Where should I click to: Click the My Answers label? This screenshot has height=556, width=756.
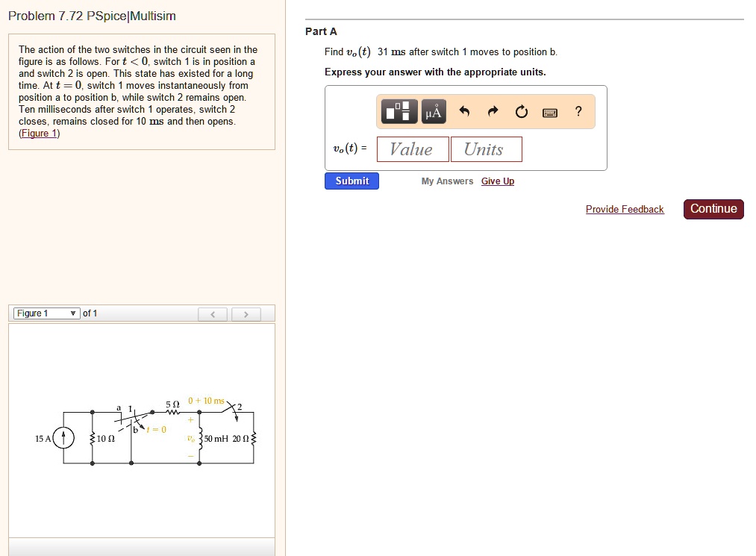[x=446, y=181]
